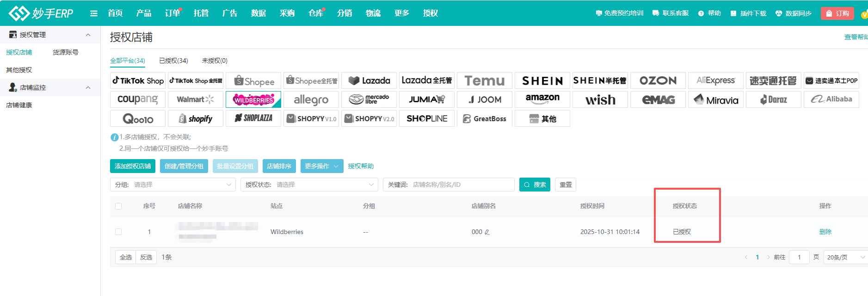
Task: Click the edit pencil next to alias 000
Action: [487, 232]
